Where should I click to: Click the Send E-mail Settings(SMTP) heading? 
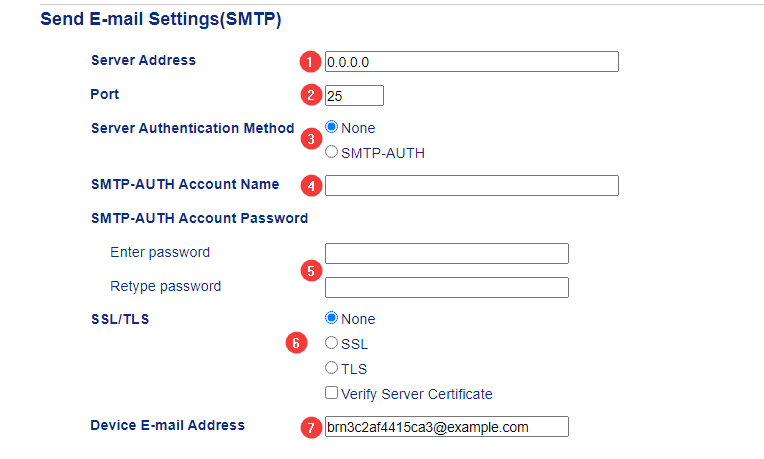click(x=160, y=19)
